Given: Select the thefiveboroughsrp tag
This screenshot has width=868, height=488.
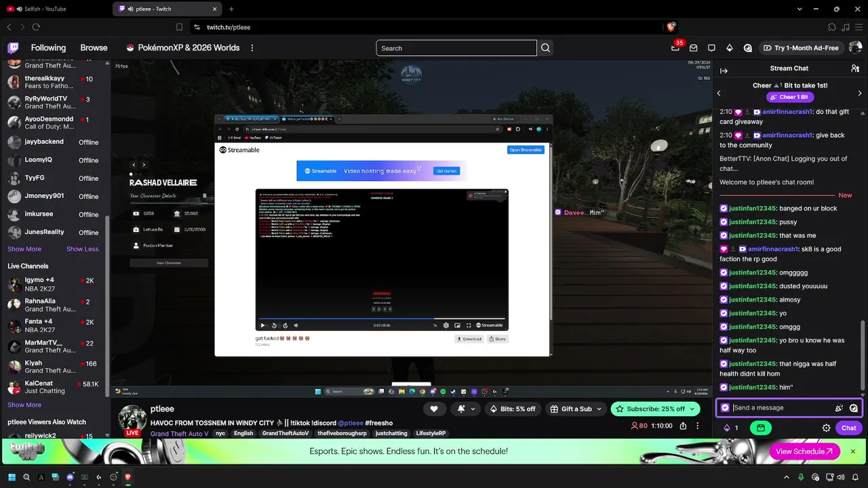Looking at the screenshot, I should tap(342, 434).
